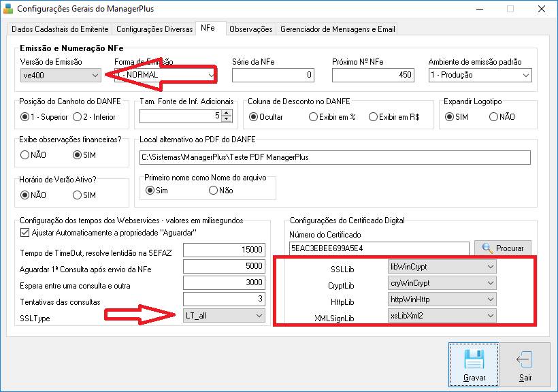Click the ManagerPlus title bar app icon
The height and width of the screenshot is (392, 558).
coord(8,9)
